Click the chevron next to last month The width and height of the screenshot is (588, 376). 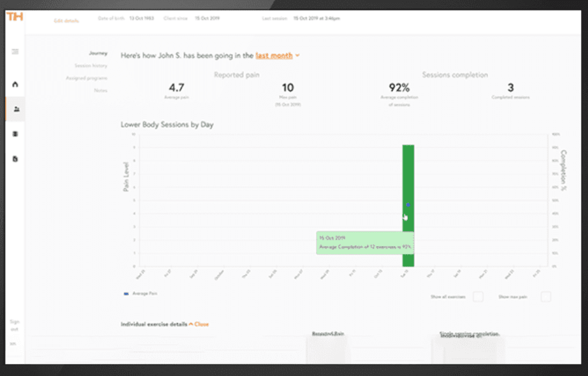(297, 55)
